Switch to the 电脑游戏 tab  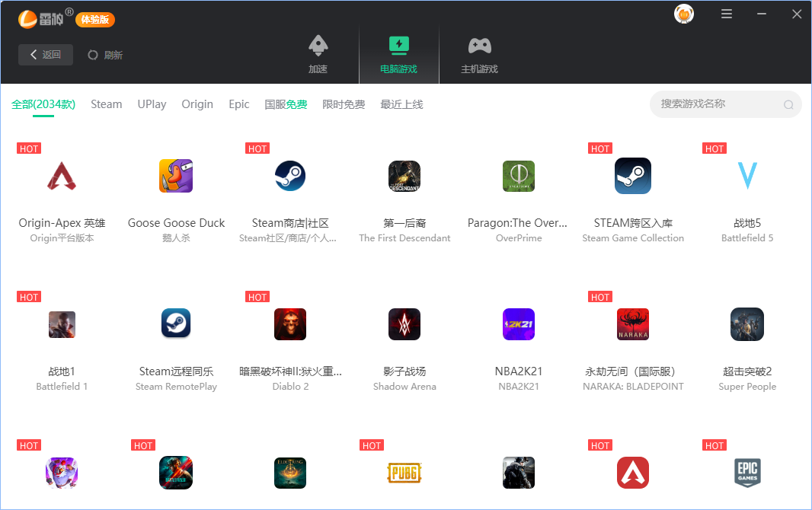398,54
